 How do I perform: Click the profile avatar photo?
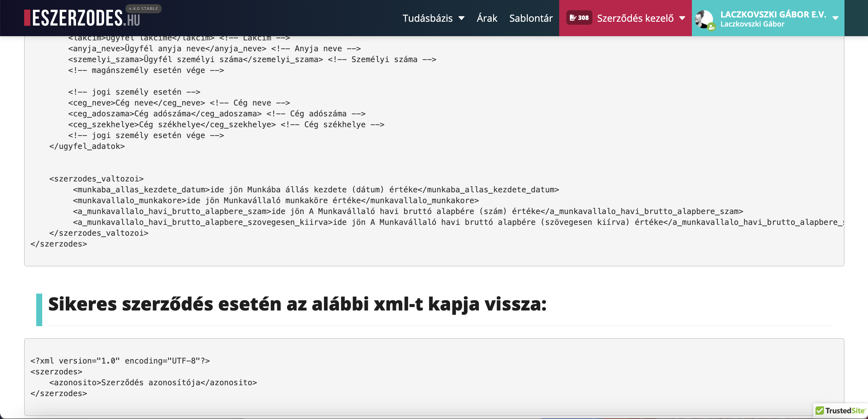pos(704,19)
